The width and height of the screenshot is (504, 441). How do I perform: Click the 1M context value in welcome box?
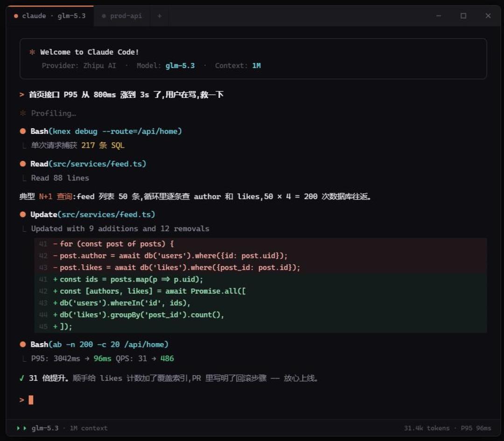click(x=257, y=66)
